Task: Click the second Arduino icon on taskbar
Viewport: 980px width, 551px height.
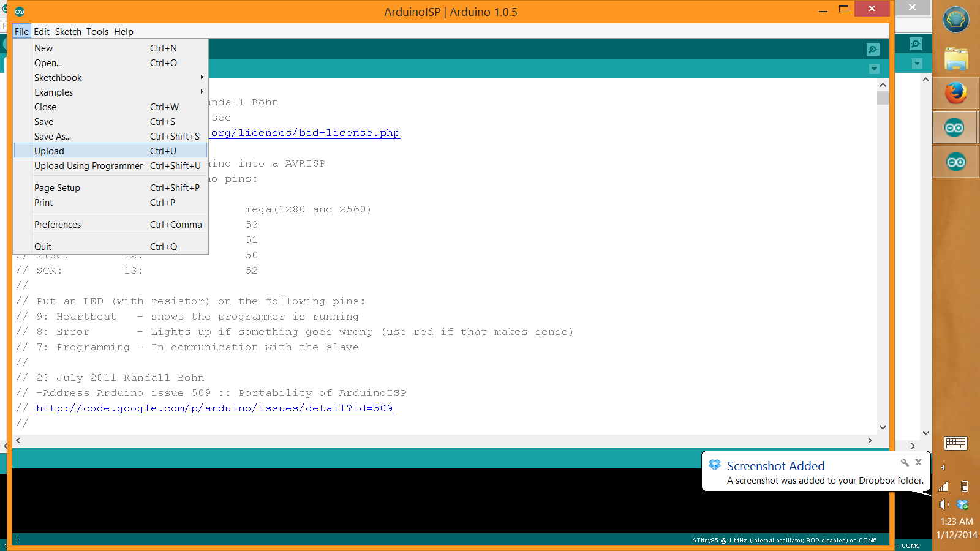Action: [x=955, y=162]
